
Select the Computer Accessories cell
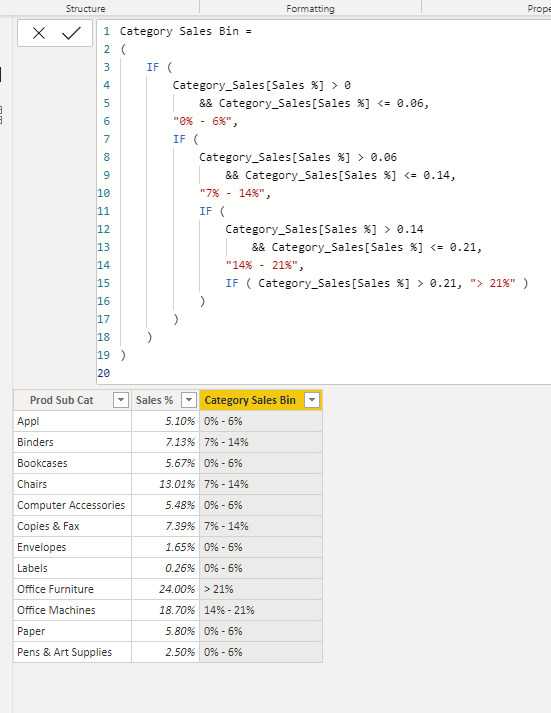point(72,505)
